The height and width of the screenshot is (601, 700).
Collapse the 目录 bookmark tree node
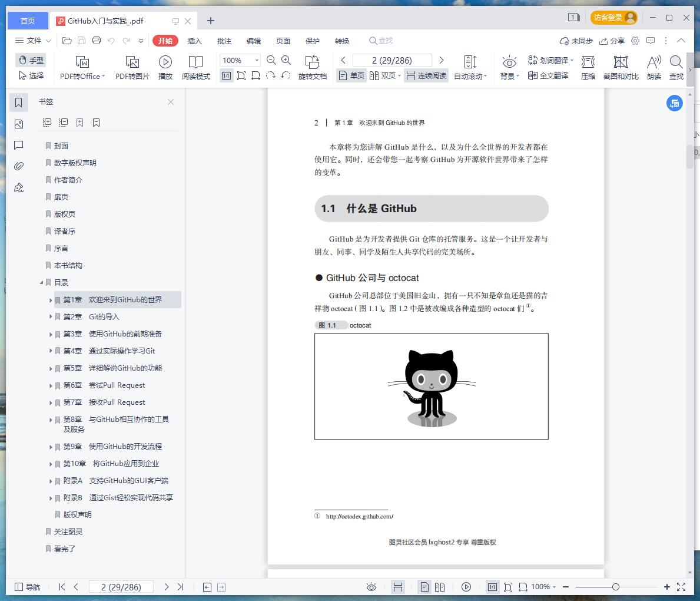42,282
